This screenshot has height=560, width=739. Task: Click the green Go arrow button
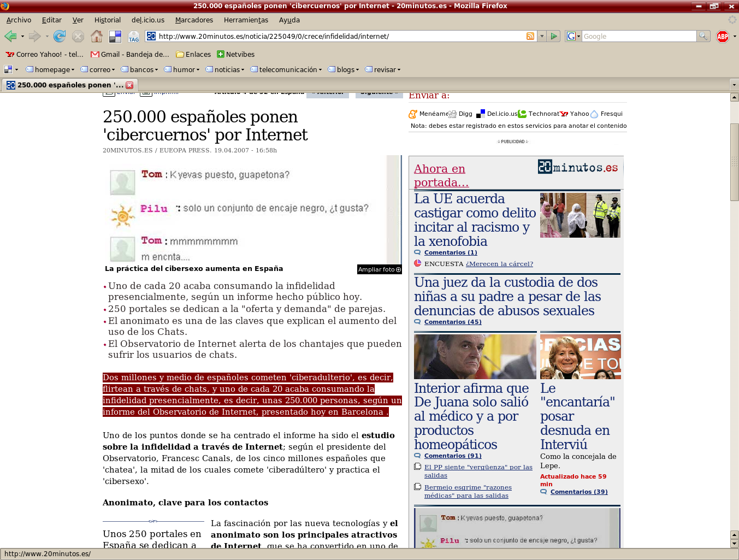pyautogui.click(x=554, y=37)
